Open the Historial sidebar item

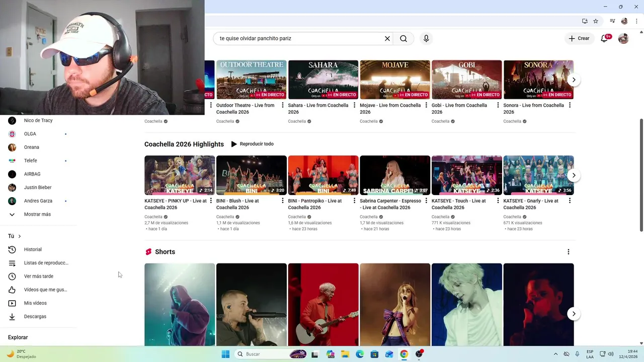pyautogui.click(x=38, y=249)
